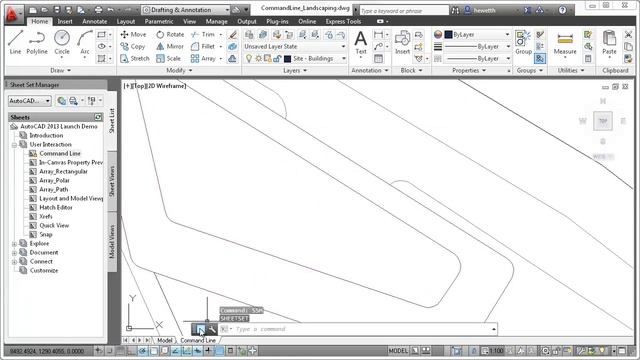Image resolution: width=640 pixels, height=360 pixels.
Task: Click the [+] viewport control label
Action: [x=128, y=86]
